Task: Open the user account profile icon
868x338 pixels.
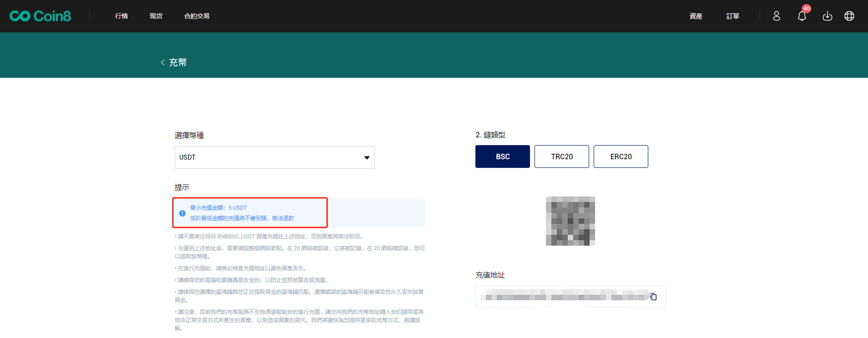Action: (x=777, y=16)
